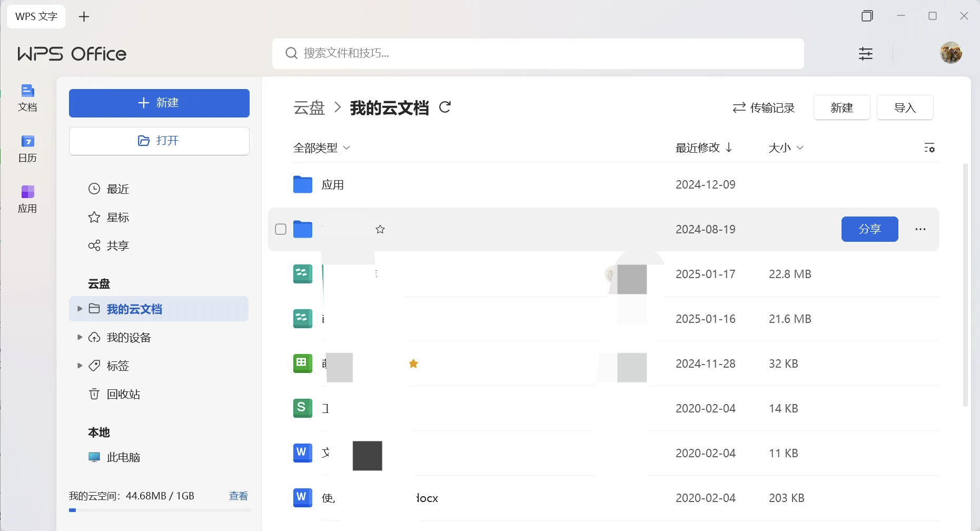The height and width of the screenshot is (531, 980).
Task: Open the settings icon beside the search bar
Action: point(865,53)
